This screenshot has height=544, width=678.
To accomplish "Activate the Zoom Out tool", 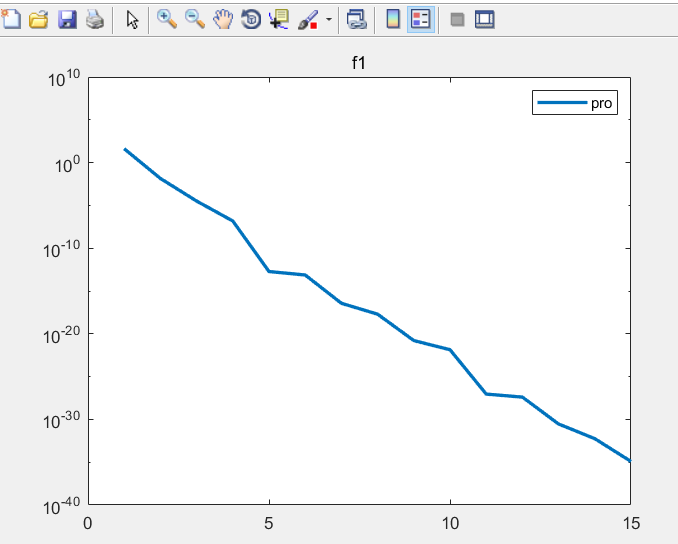I will coord(195,19).
